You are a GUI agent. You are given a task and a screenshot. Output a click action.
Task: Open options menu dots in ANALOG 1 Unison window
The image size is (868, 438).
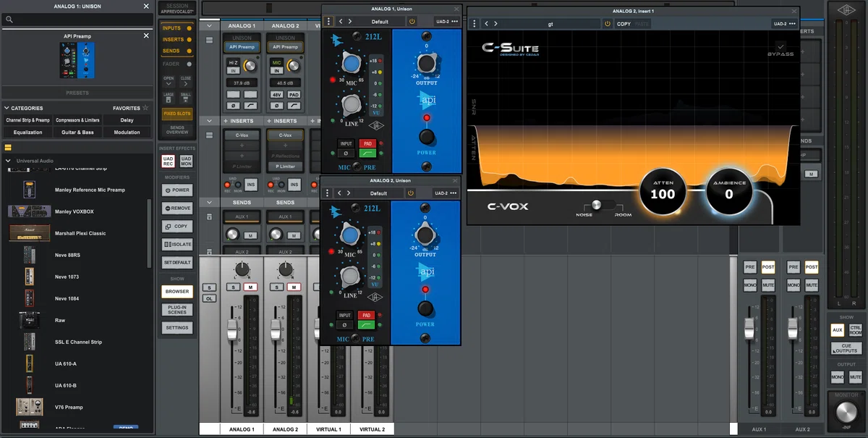pos(329,21)
